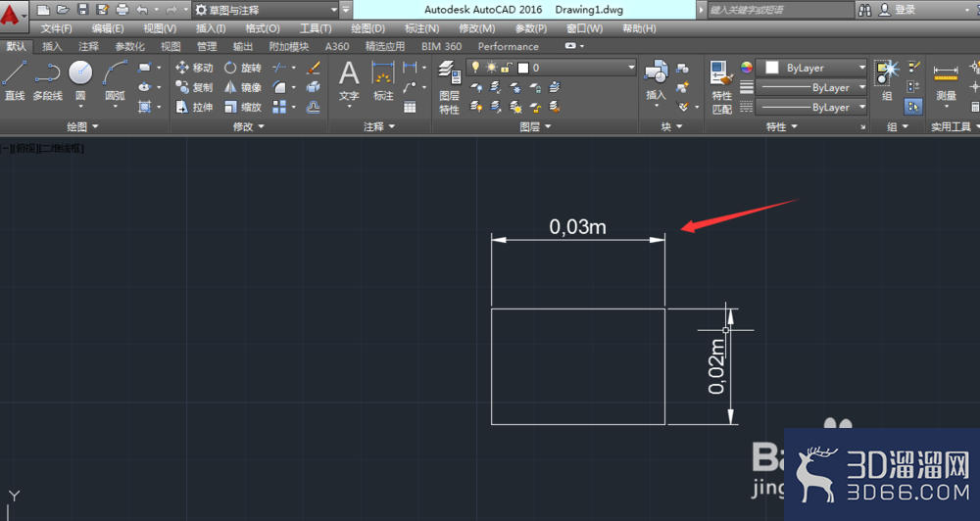The width and height of the screenshot is (980, 521).
Task: Toggle the layer lock padlock icon
Action: [x=507, y=68]
